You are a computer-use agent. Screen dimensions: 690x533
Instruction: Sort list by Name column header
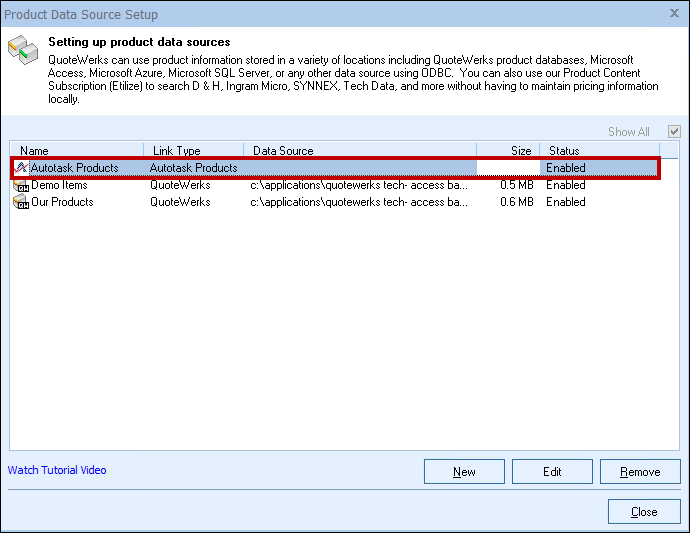click(x=77, y=151)
